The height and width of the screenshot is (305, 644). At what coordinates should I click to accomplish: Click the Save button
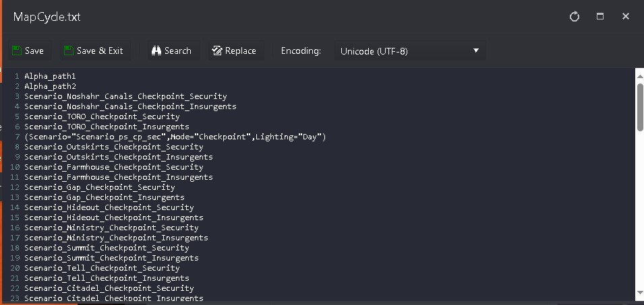pyautogui.click(x=28, y=51)
